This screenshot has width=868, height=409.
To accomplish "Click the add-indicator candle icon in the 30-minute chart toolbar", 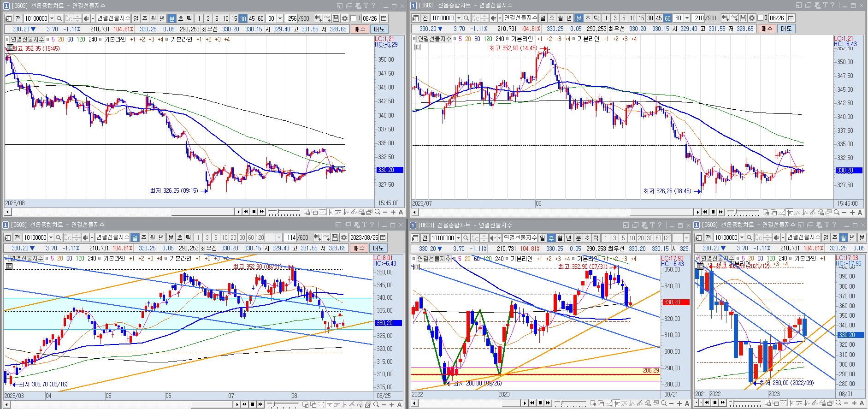I will 318,18.
